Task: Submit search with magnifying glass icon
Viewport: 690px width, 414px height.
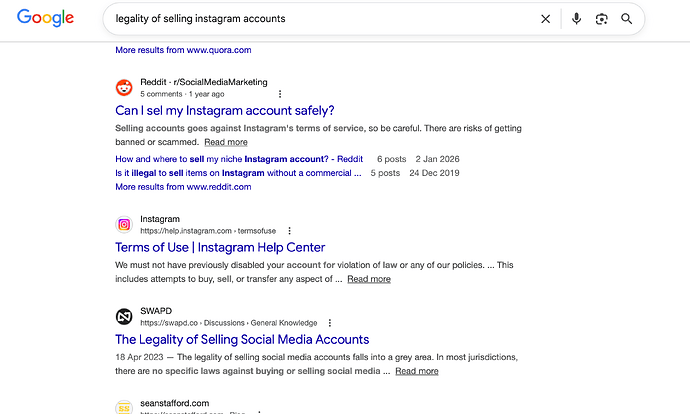Action: pyautogui.click(x=626, y=19)
